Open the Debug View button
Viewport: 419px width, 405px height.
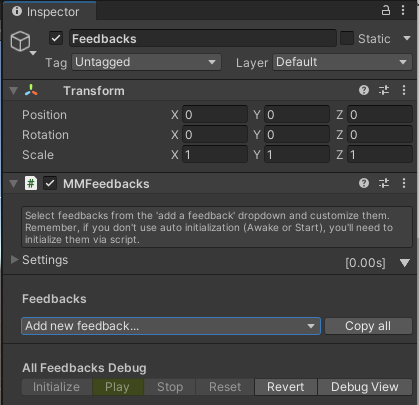pos(365,387)
